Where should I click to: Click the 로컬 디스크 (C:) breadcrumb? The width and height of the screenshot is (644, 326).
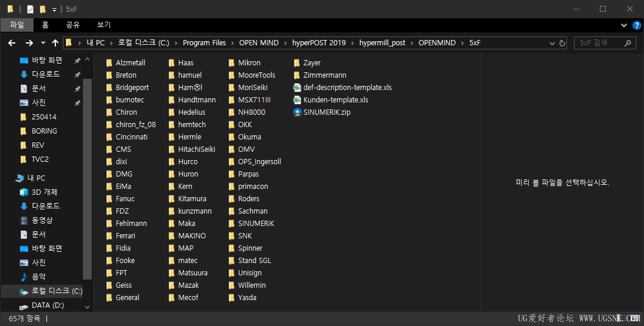[x=144, y=43]
